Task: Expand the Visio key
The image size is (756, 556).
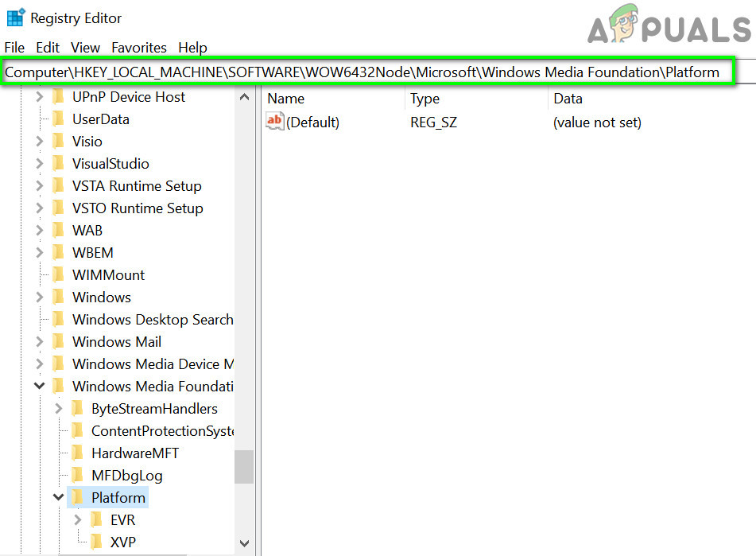Action: [40, 142]
